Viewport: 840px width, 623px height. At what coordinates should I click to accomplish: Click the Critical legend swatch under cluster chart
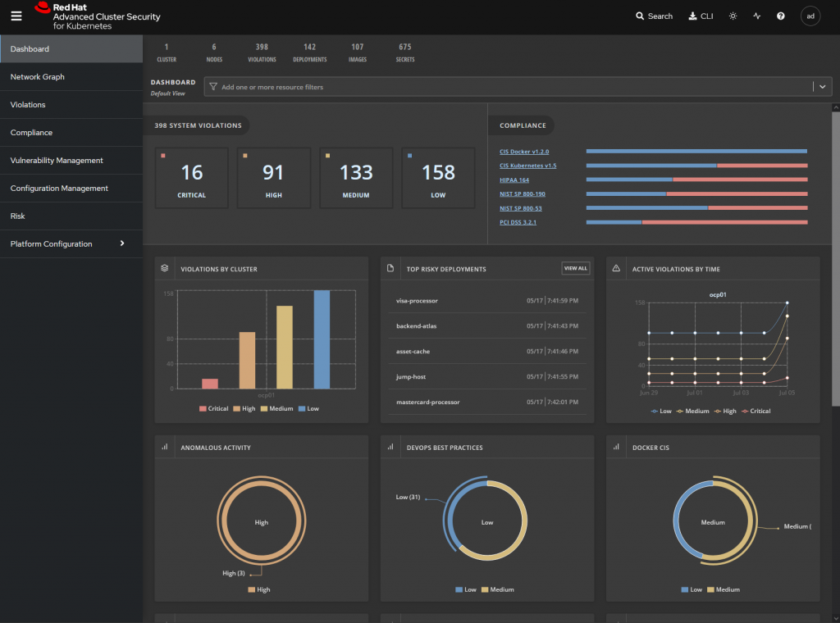(203, 408)
